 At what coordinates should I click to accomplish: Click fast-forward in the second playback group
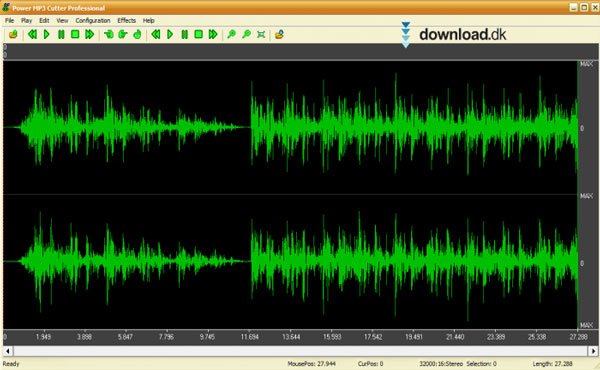pyautogui.click(x=213, y=34)
